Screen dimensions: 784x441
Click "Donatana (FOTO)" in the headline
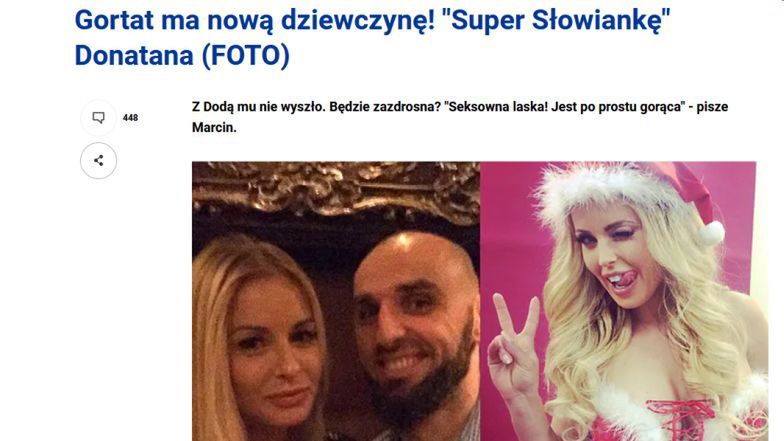[182, 55]
